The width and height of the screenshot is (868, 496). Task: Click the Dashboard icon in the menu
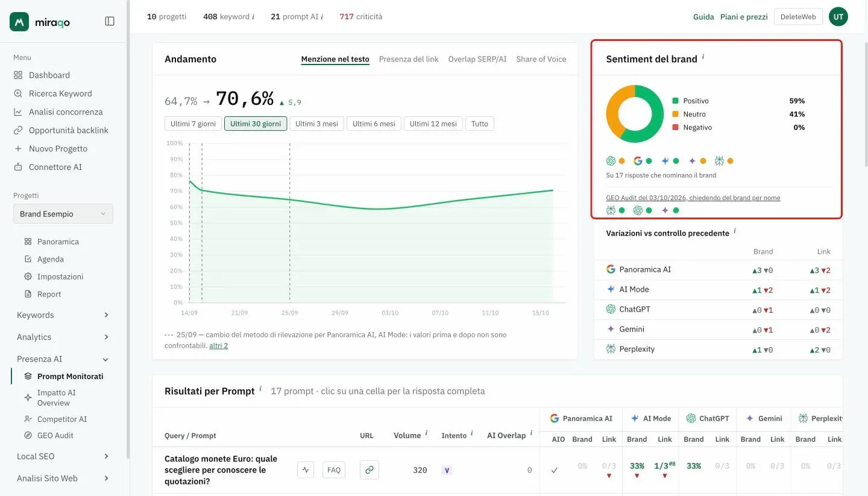pos(17,75)
